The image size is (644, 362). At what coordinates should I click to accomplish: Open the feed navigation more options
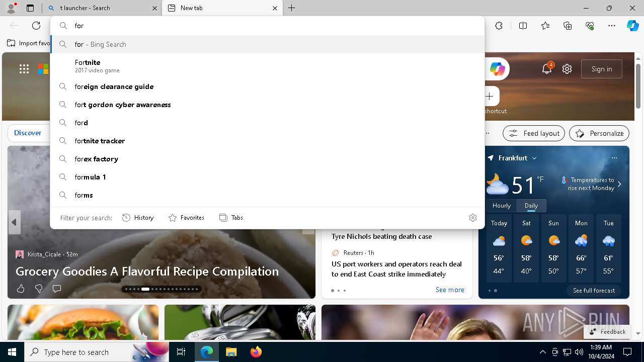pos(487,133)
